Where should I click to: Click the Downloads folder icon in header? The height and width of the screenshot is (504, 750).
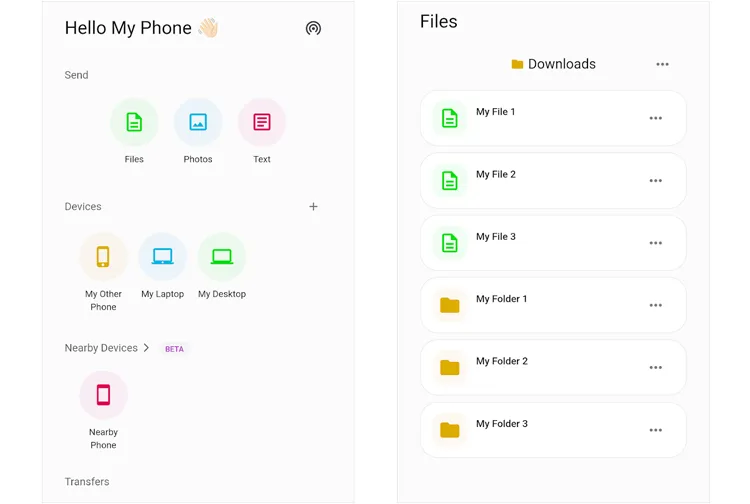pos(517,64)
